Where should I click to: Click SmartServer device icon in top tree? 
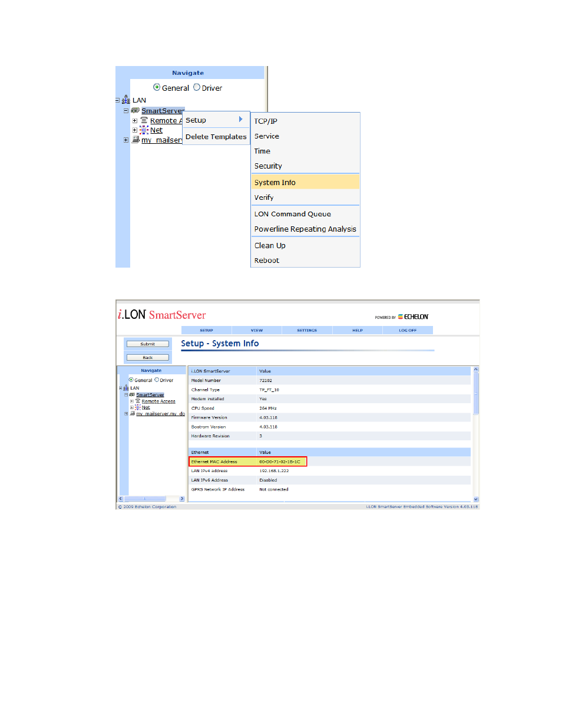135,110
